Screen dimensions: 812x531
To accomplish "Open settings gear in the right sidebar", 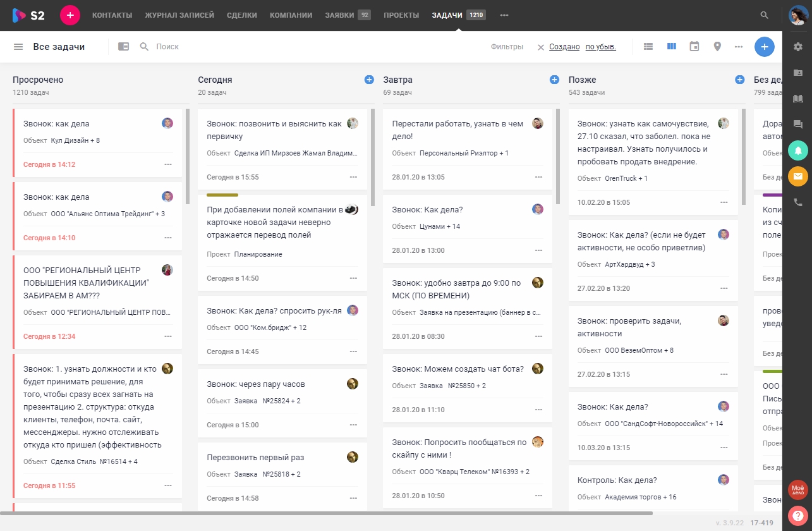I will (797, 46).
